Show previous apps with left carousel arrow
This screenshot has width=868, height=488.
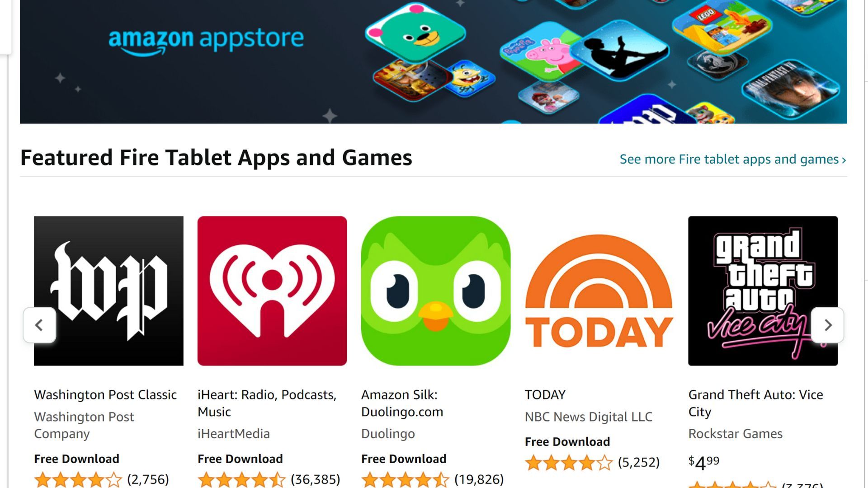tap(40, 325)
